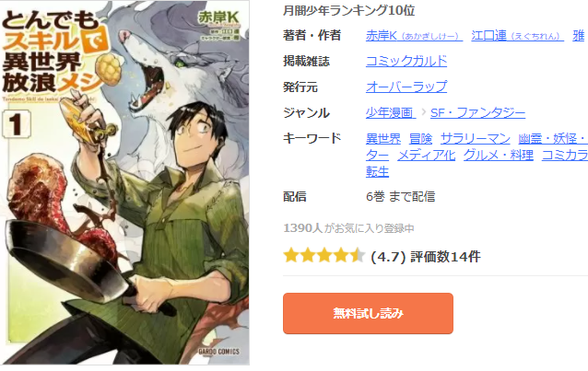This screenshot has height=371, width=588.
Task: Select the メディア化 keyword
Action: tap(427, 155)
